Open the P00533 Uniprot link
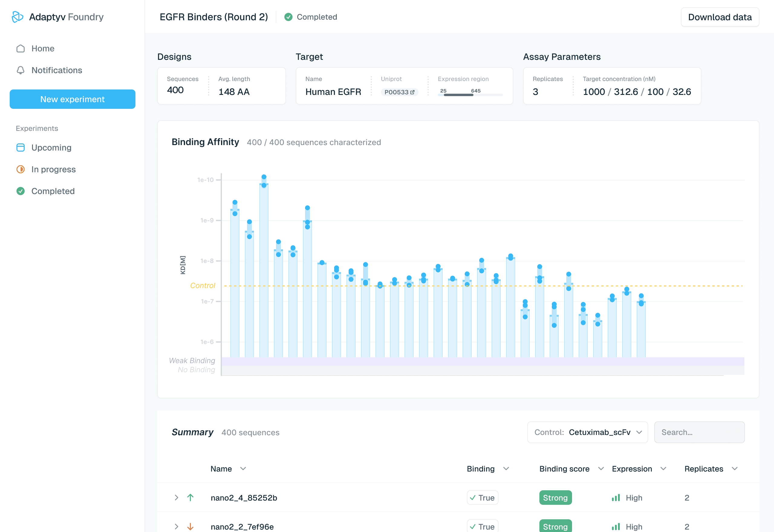 coord(399,92)
